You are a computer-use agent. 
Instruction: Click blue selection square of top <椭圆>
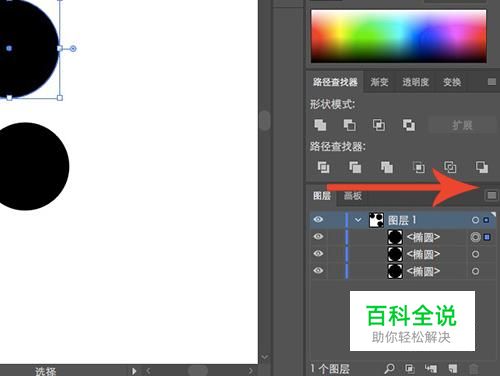pos(487,237)
